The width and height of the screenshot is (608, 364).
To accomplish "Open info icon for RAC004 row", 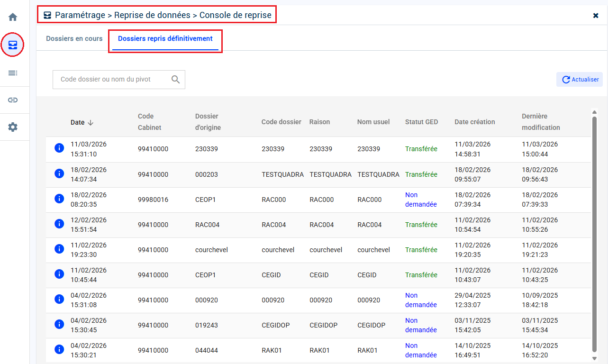I will [59, 224].
